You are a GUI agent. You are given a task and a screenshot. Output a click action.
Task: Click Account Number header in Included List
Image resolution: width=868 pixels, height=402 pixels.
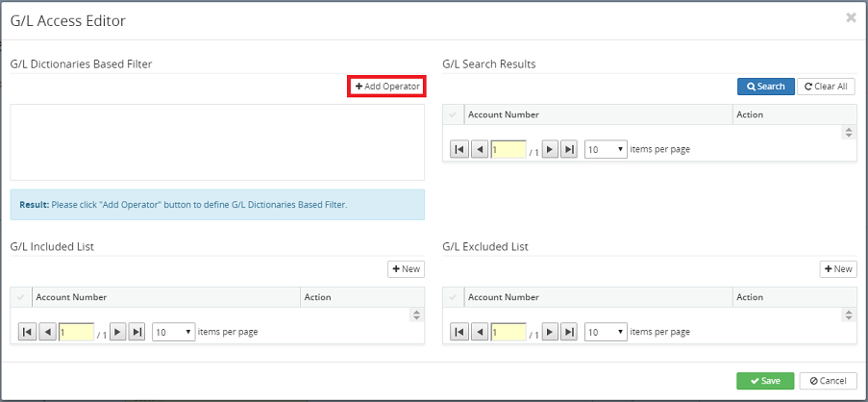click(x=165, y=297)
